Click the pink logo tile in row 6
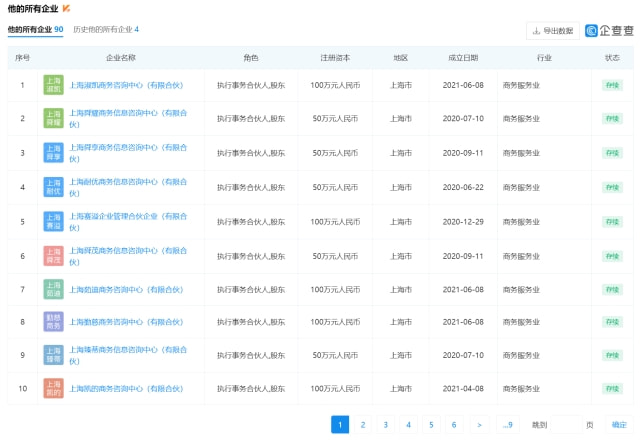The height and width of the screenshot is (444, 641). pos(54,256)
